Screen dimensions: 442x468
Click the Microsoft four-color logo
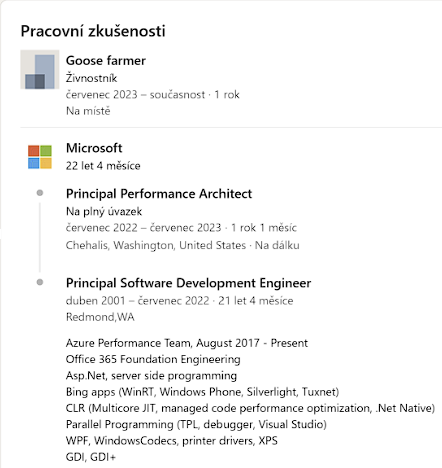(x=40, y=157)
